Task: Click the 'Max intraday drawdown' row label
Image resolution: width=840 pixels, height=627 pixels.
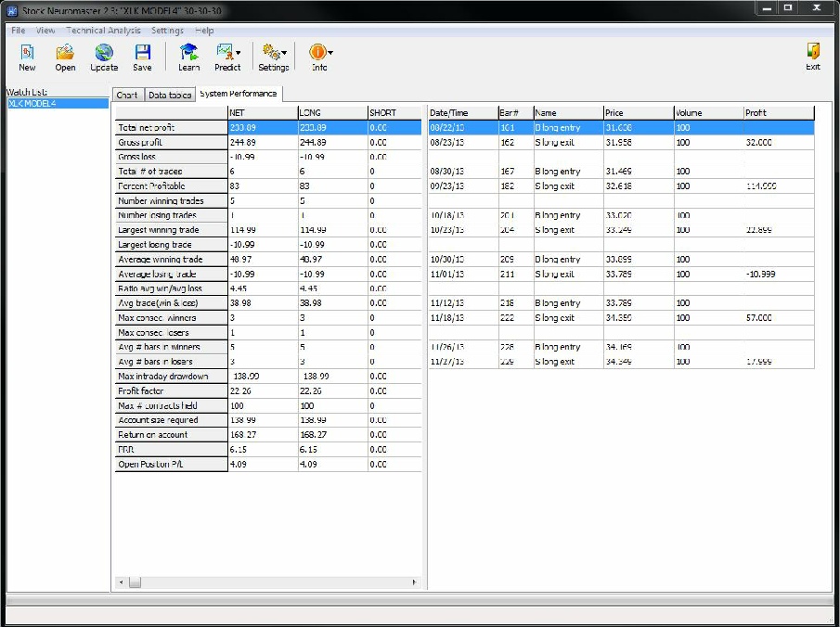Action: coord(172,377)
